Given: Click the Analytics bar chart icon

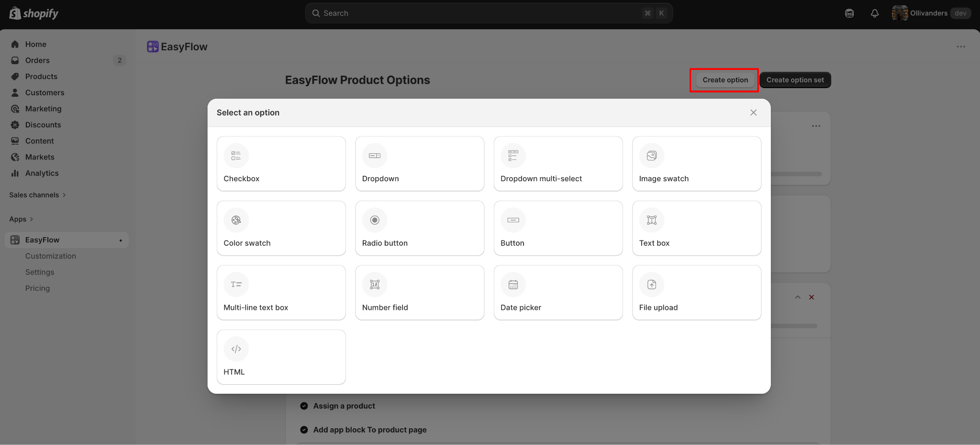Looking at the screenshot, I should click(15, 173).
